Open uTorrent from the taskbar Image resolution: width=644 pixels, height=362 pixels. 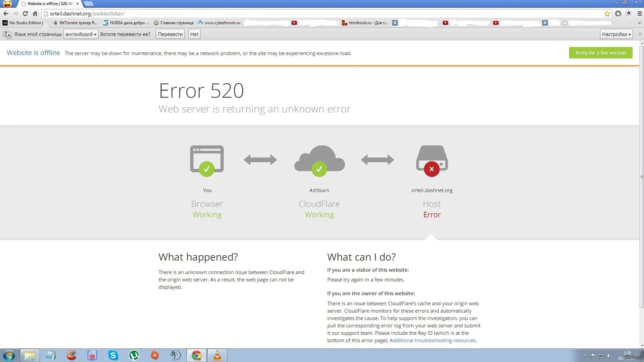pyautogui.click(x=134, y=356)
